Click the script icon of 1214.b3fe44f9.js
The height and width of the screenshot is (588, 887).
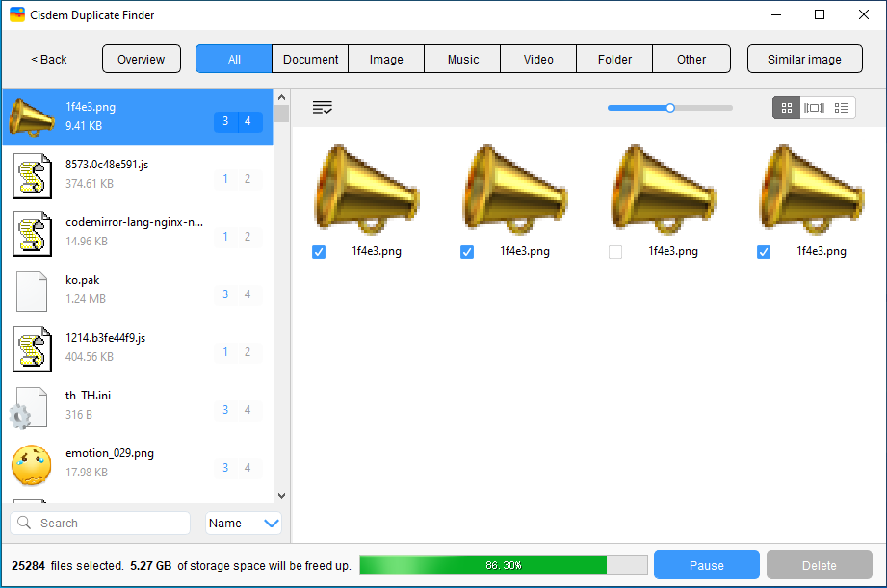[32, 348]
